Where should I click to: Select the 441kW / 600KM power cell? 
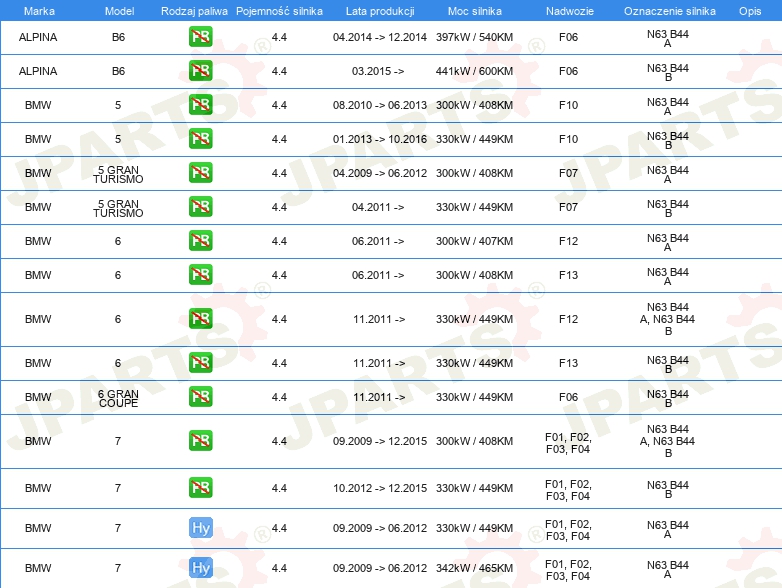tap(474, 71)
